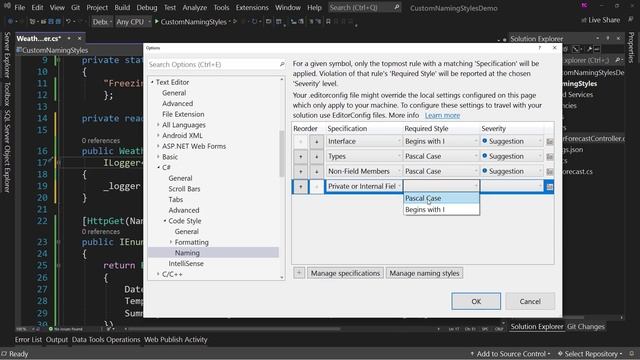Click the Visual Studio Search (Ctrl+Q) box
This screenshot has height=360, width=640.
click(364, 7)
